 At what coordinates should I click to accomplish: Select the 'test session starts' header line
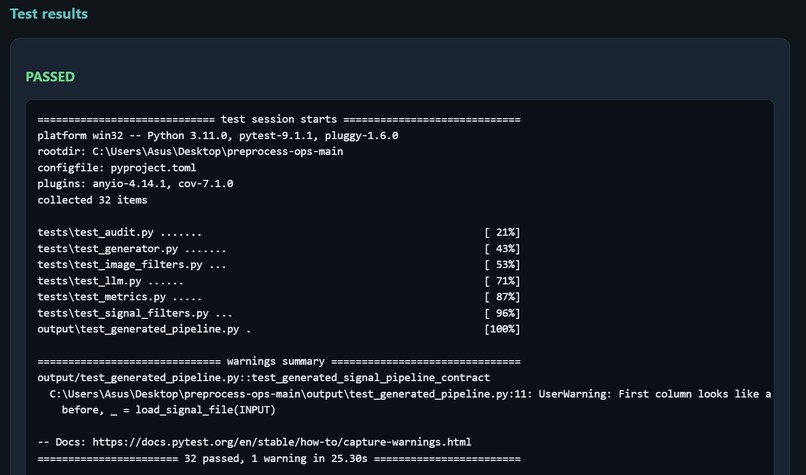pos(279,119)
